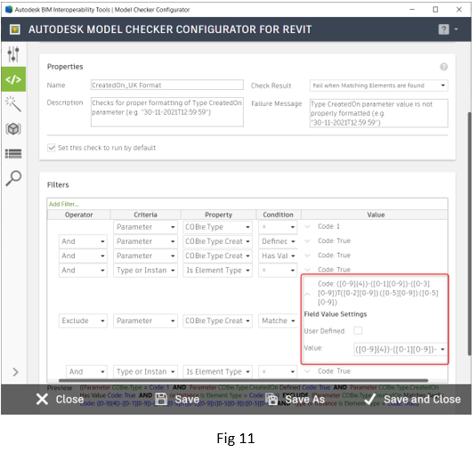Open the list view sidebar icon

click(x=13, y=154)
